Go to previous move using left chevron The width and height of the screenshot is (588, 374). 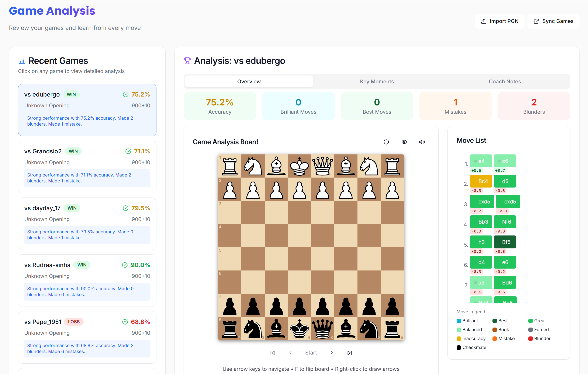[x=290, y=353]
